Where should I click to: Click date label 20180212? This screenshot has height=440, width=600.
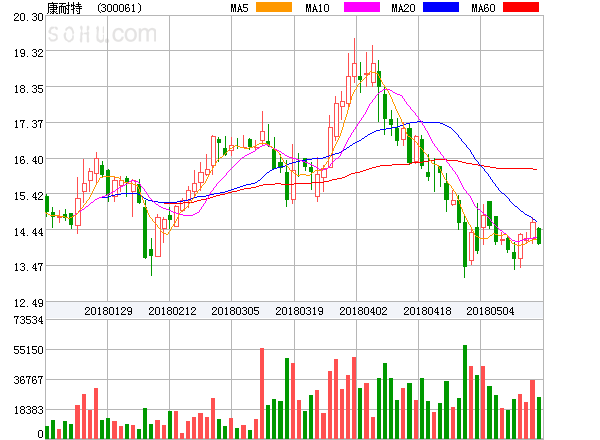pyautogui.click(x=172, y=311)
